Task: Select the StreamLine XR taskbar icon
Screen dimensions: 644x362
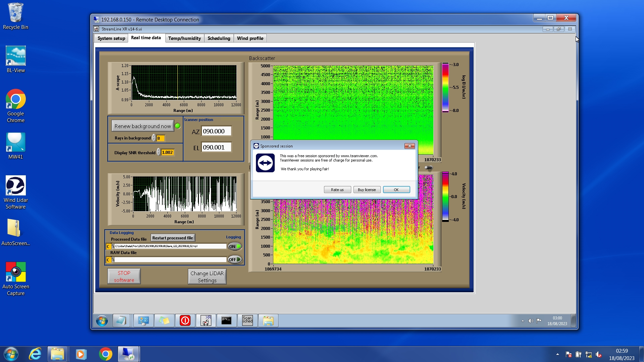Action: click(206, 320)
